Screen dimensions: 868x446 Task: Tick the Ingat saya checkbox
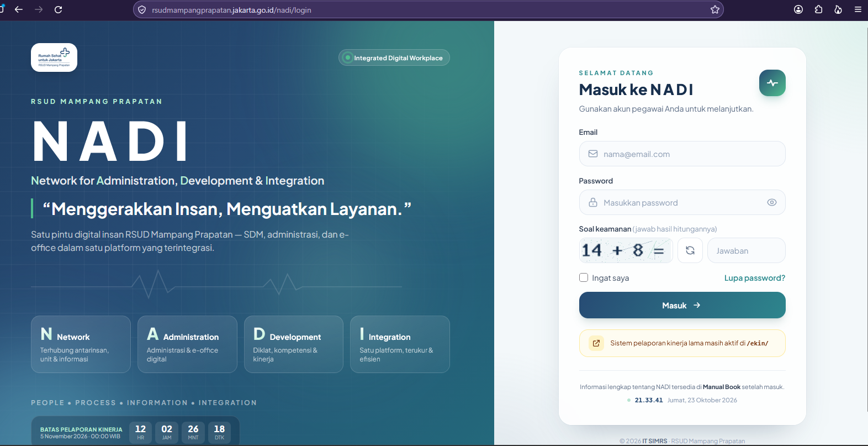click(x=584, y=277)
